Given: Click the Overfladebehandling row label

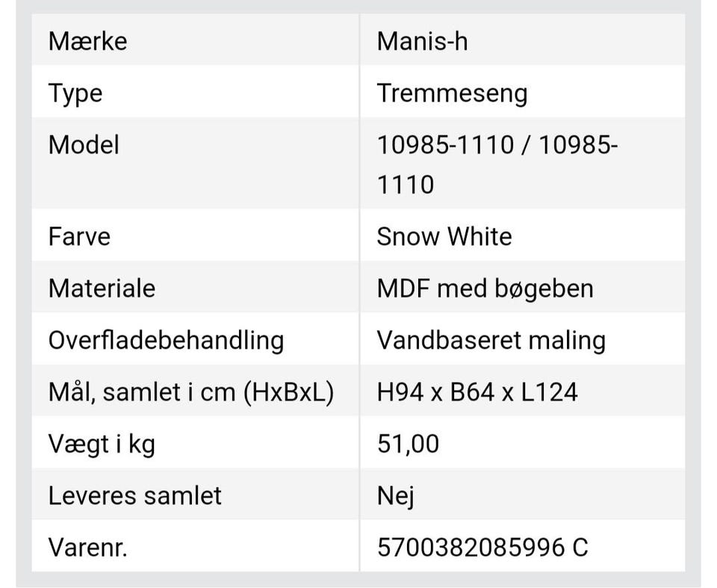Looking at the screenshot, I should [x=166, y=341].
